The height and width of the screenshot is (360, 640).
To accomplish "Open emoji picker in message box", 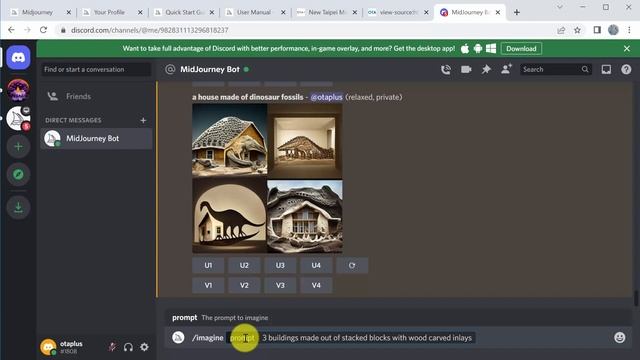I will 620,337.
